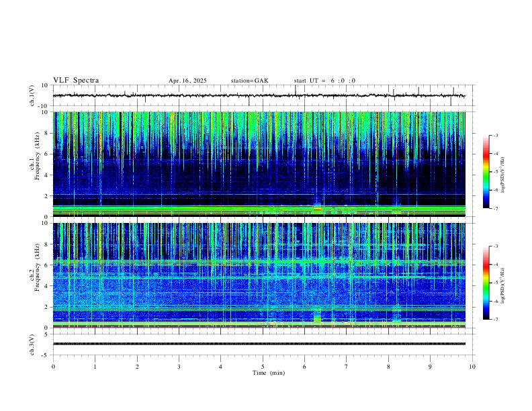Click the ch.1 spectrogram colorbar
This screenshot has width=532, height=411.
pyautogui.click(x=486, y=172)
